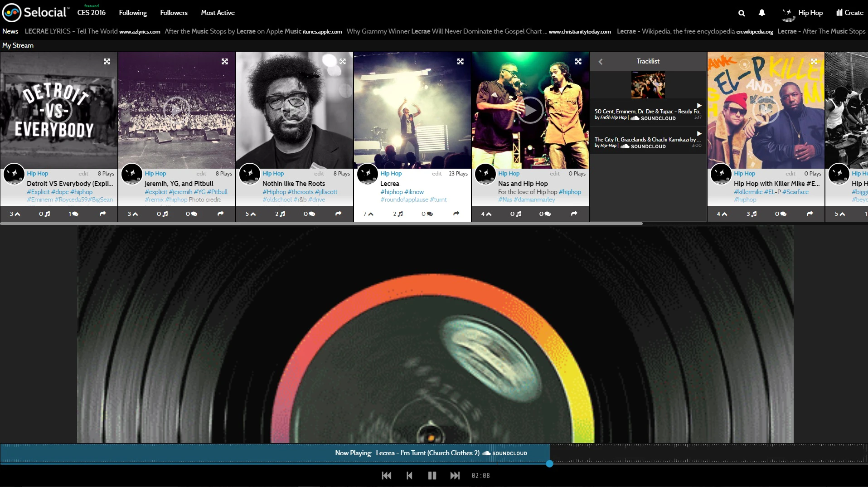Open the Create menu
Viewport: 868px width, 487px height.
[850, 13]
